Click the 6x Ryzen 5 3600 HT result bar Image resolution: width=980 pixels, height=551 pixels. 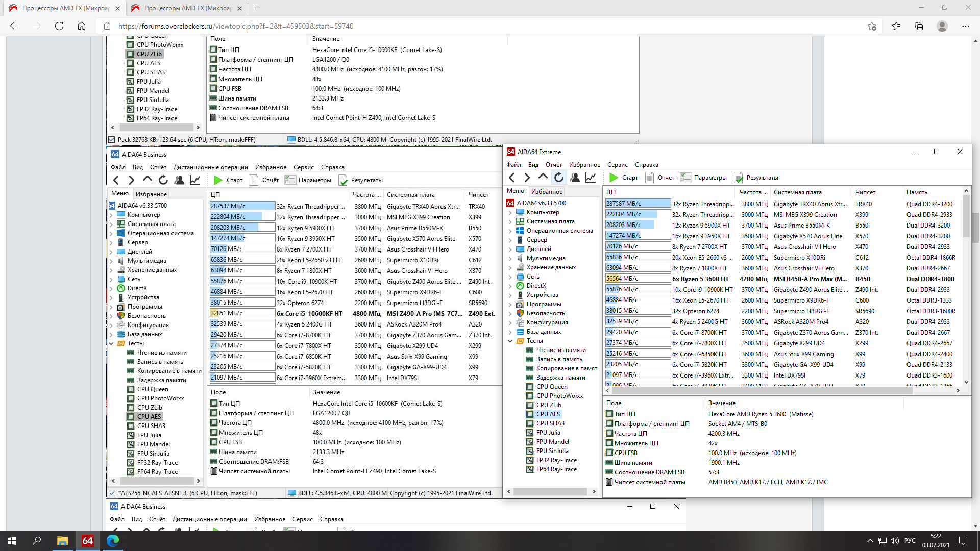click(638, 279)
